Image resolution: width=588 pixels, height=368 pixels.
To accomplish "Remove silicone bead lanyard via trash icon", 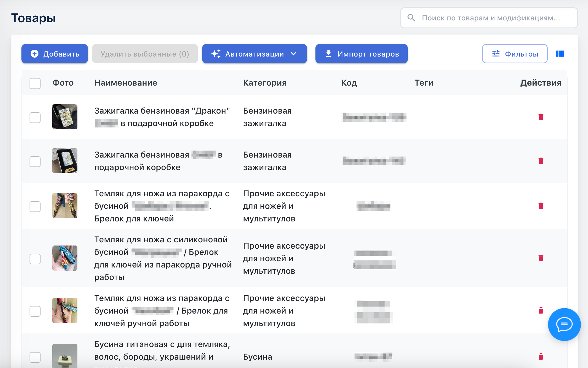I will tap(541, 258).
